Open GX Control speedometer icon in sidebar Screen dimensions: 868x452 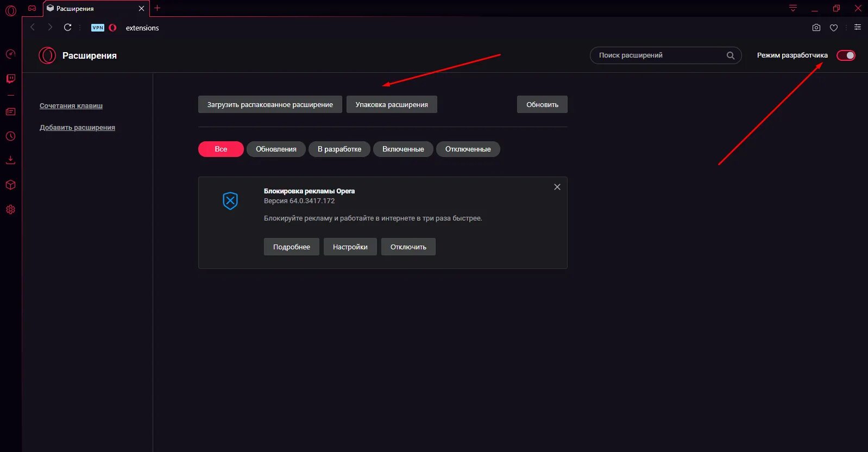[10, 54]
